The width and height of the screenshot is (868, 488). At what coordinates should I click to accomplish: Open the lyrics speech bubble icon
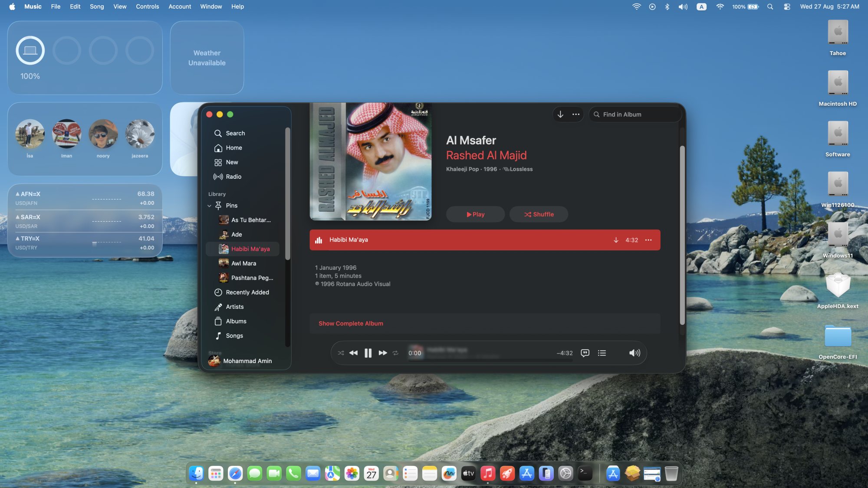click(585, 353)
